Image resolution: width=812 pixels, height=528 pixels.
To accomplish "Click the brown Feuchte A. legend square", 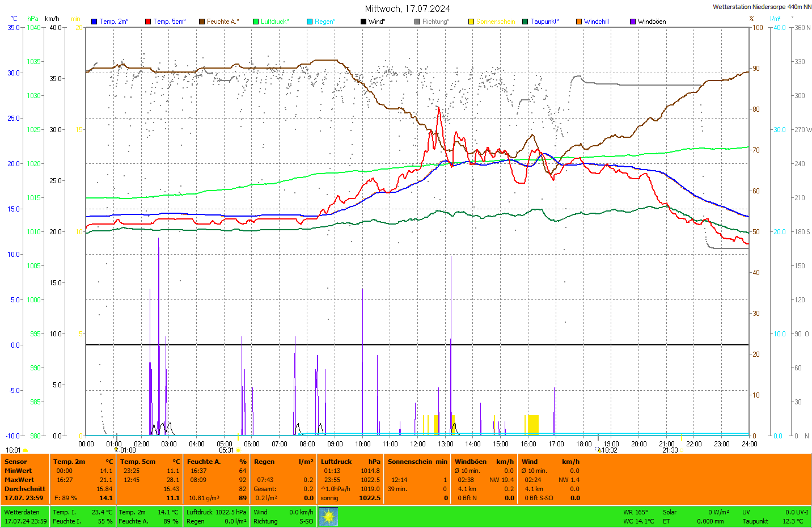I will tap(202, 22).
